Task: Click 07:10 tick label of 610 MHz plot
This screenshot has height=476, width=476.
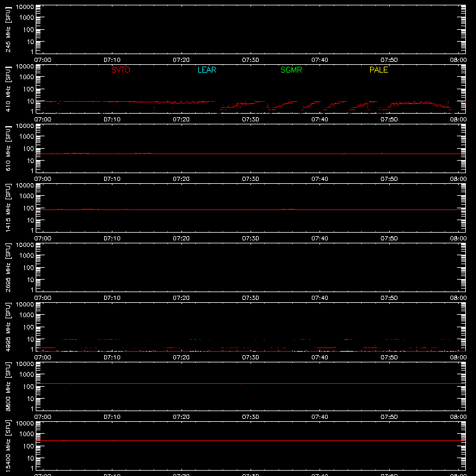Action: click(x=112, y=179)
